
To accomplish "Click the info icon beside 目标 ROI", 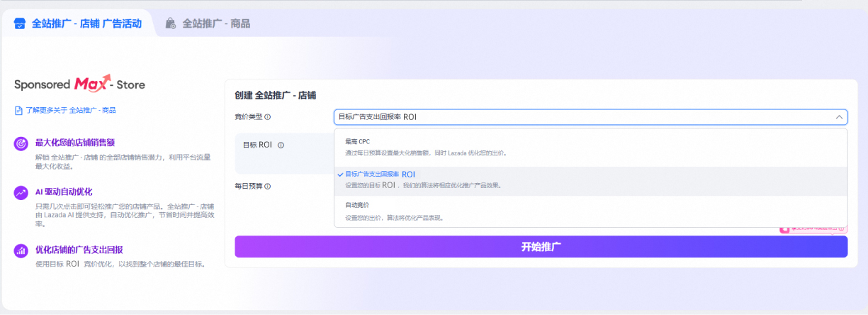I will coord(281,145).
